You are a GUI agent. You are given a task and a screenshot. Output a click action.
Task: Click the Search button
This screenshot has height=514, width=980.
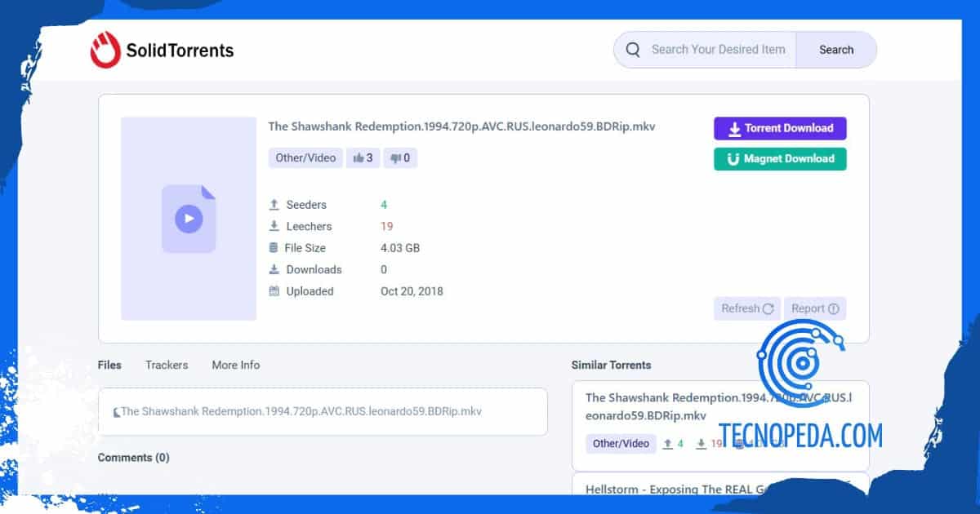(x=836, y=50)
